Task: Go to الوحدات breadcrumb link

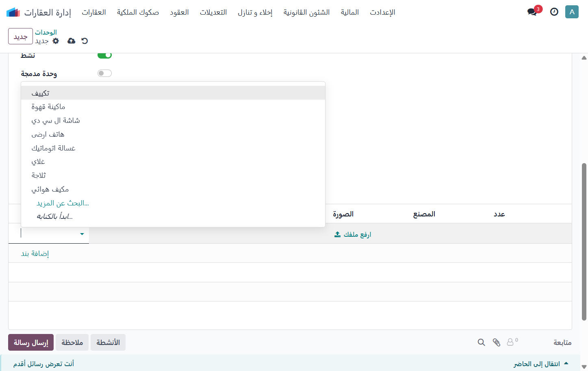Action: pyautogui.click(x=46, y=32)
